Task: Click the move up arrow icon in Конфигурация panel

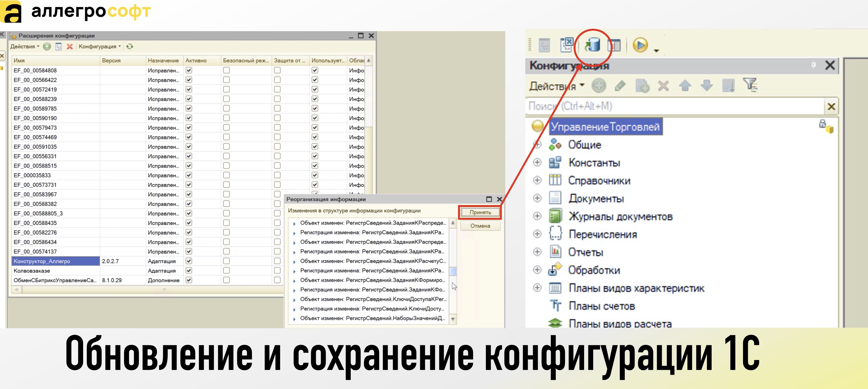Action: click(685, 86)
